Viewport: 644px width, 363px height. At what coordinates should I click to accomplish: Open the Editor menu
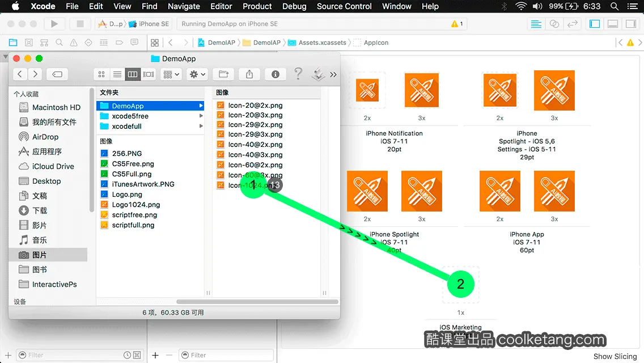tap(221, 6)
